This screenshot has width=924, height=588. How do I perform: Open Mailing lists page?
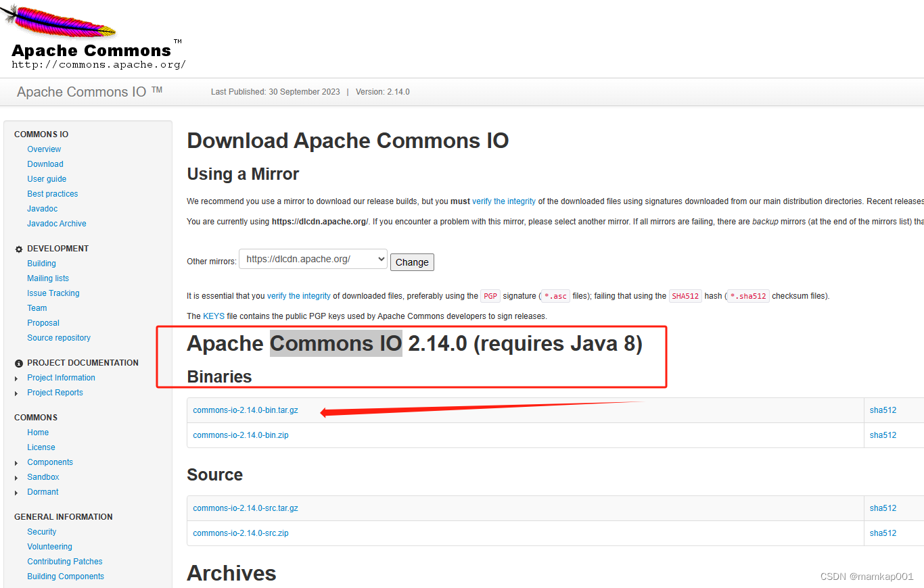pyautogui.click(x=48, y=278)
